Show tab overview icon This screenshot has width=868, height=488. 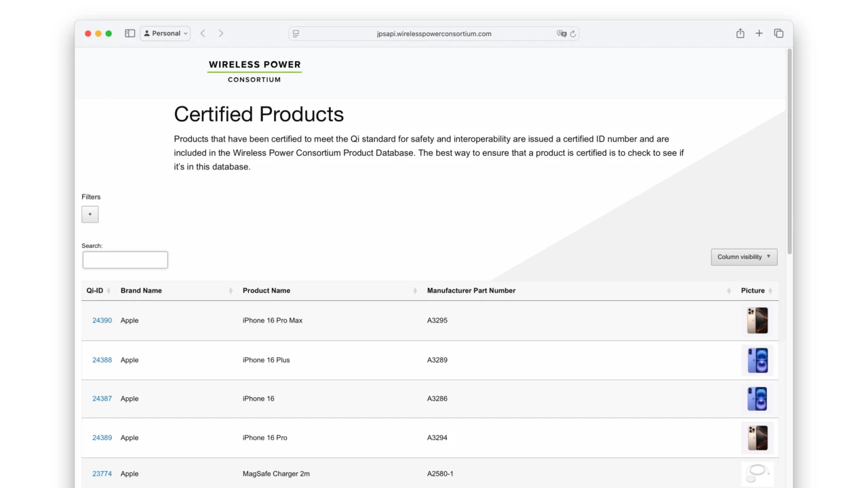coord(778,33)
